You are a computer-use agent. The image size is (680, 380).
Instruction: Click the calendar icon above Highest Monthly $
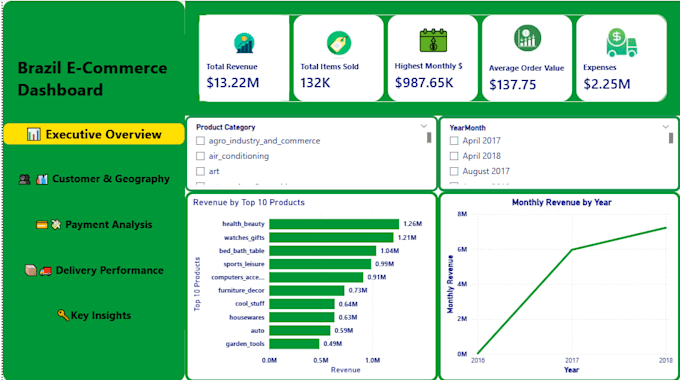pos(433,40)
